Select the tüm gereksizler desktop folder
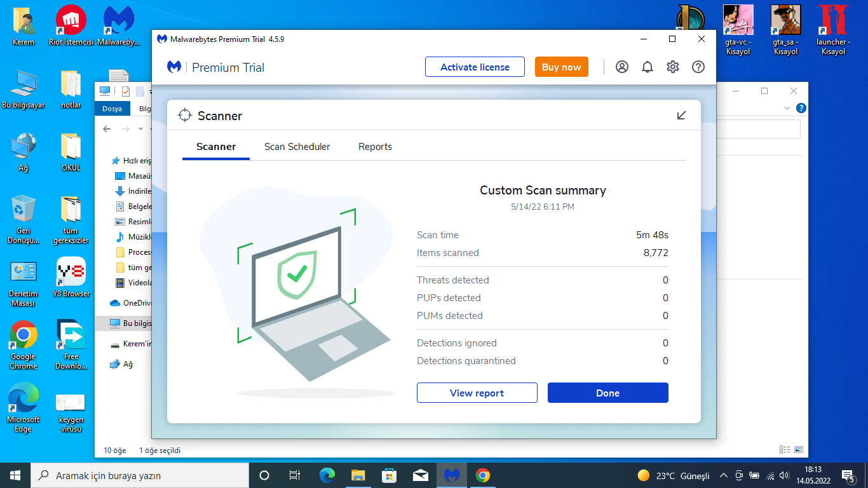The width and height of the screenshot is (868, 488). pos(71,220)
